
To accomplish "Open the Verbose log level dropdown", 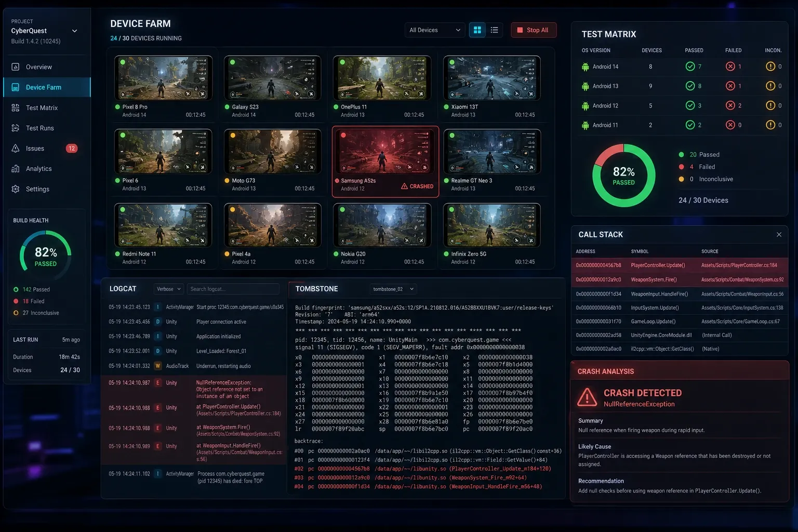I will 169,289.
